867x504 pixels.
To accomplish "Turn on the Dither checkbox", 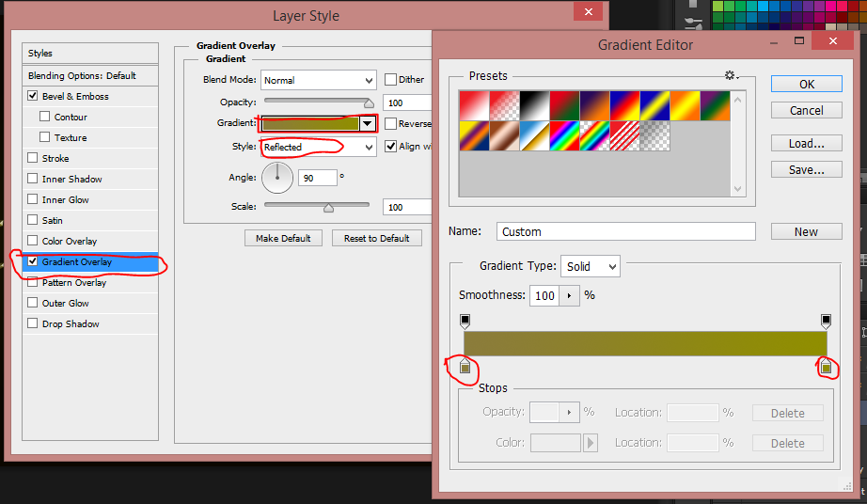I will 390,80.
